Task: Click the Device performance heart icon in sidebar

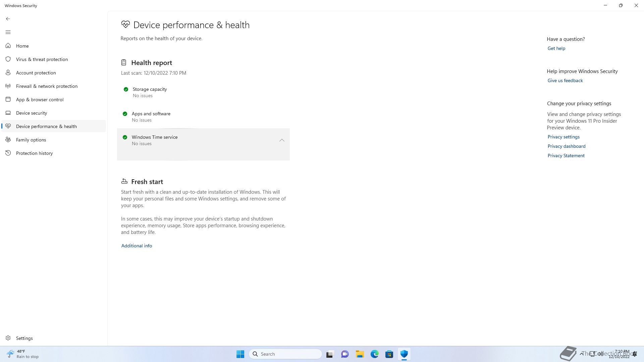Action: pyautogui.click(x=8, y=126)
